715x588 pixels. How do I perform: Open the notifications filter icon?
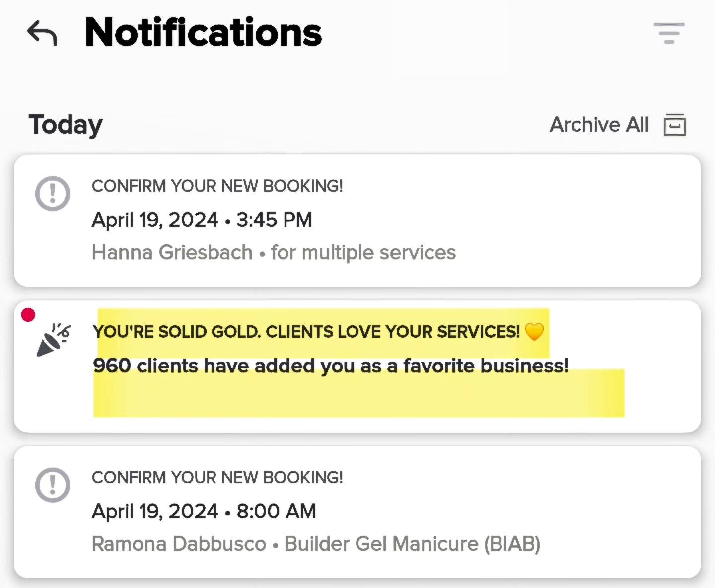[x=669, y=33]
